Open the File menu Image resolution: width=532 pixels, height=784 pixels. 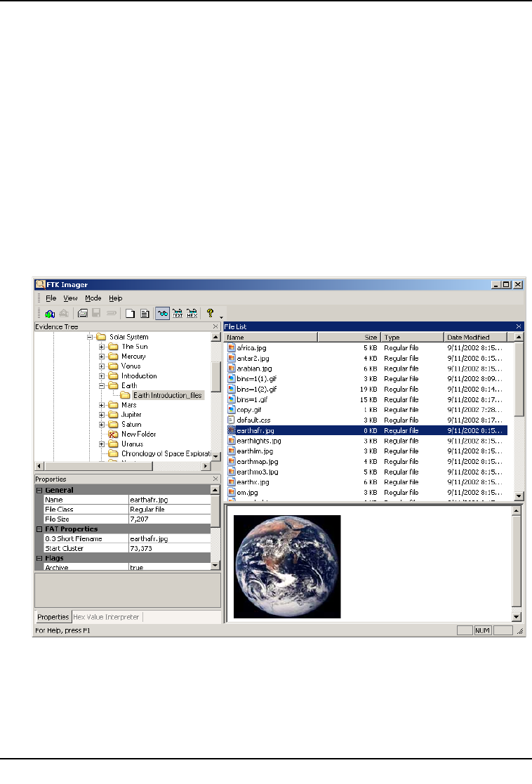(x=51, y=298)
